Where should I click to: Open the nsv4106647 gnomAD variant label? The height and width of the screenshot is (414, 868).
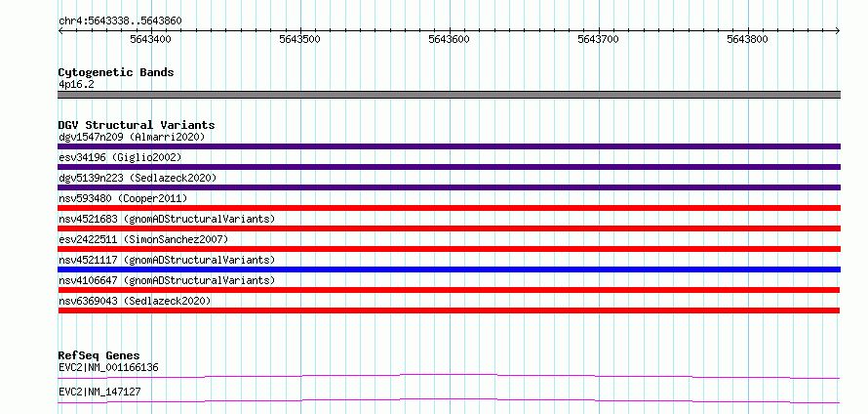tap(167, 280)
